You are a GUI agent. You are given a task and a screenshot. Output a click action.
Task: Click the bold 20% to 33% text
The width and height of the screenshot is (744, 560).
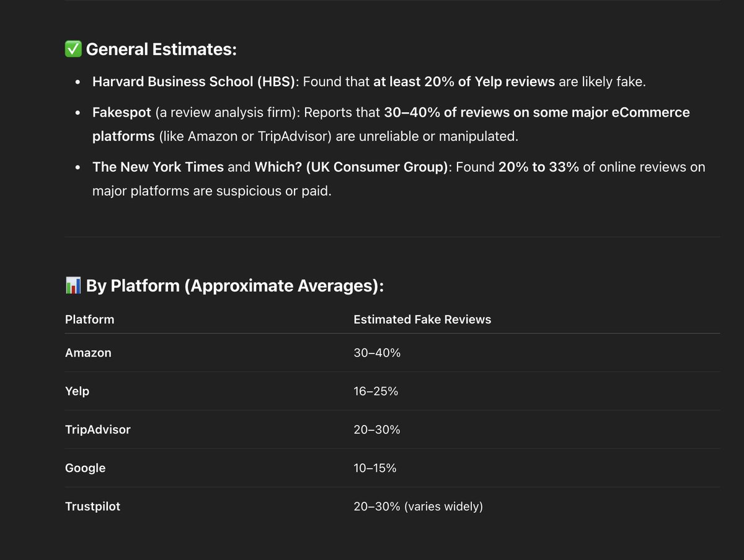(539, 167)
